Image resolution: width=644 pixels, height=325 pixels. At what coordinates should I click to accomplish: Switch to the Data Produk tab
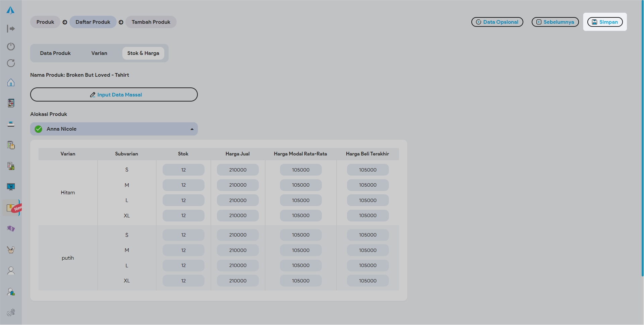click(55, 53)
